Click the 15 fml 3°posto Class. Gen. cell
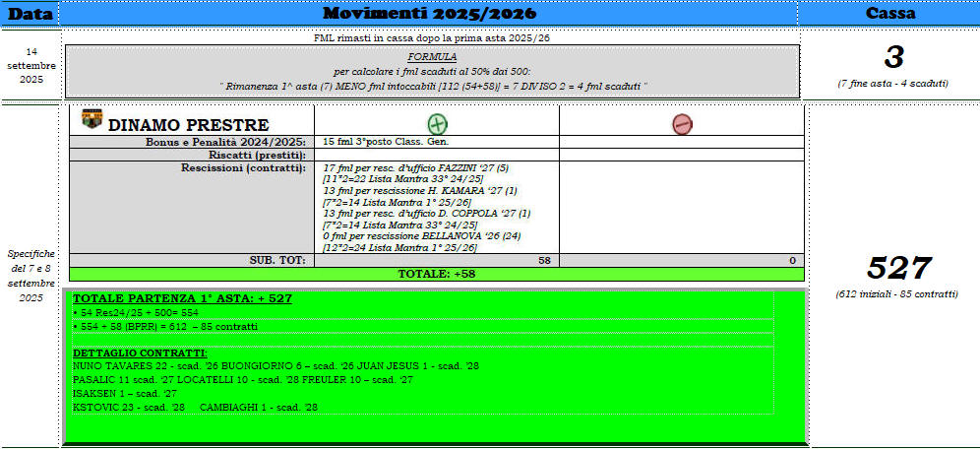This screenshot has width=980, height=450. 375,142
